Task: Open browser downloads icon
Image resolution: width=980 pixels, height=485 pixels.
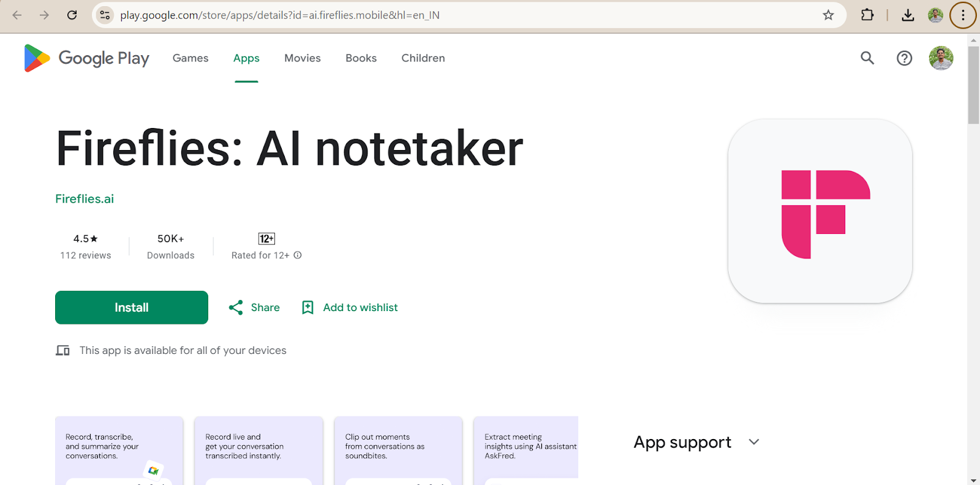Action: 908,15
